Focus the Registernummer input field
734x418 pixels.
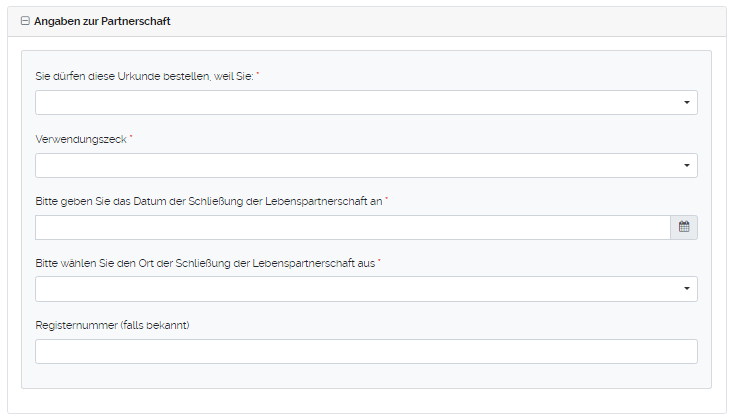pyautogui.click(x=366, y=351)
